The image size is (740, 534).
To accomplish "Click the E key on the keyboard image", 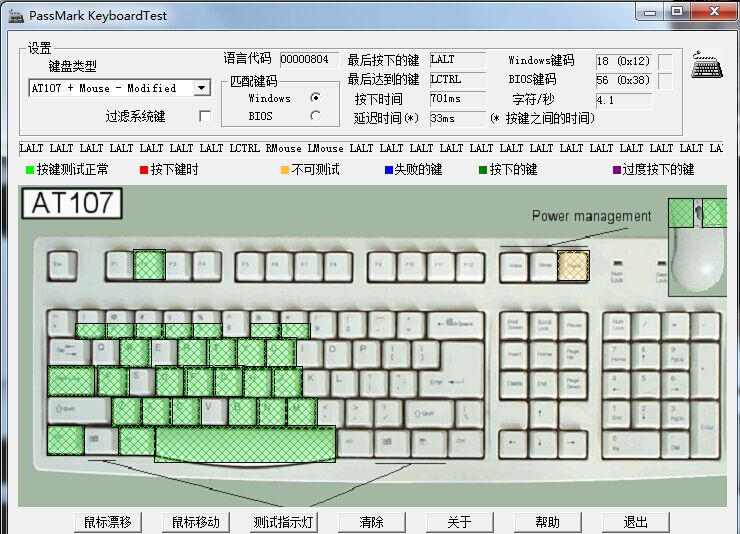I will point(163,352).
